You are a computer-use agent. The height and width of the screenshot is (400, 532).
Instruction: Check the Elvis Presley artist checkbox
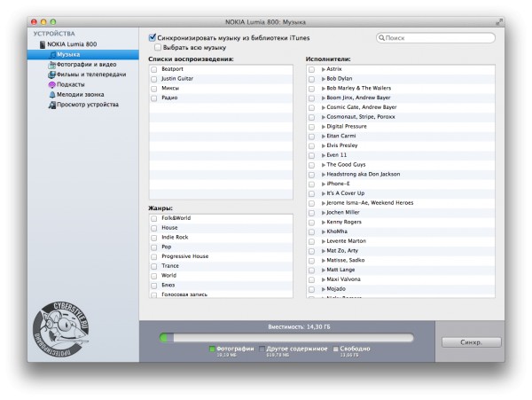click(x=311, y=145)
